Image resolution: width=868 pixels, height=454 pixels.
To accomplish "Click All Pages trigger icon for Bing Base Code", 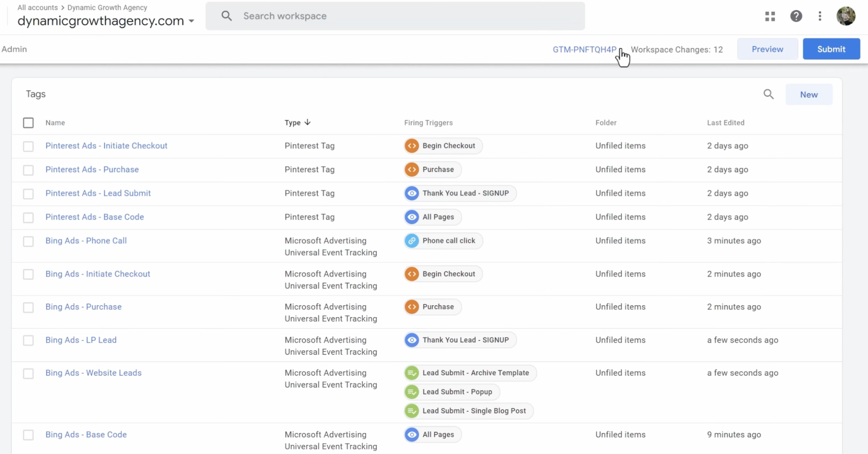I will pos(412,435).
